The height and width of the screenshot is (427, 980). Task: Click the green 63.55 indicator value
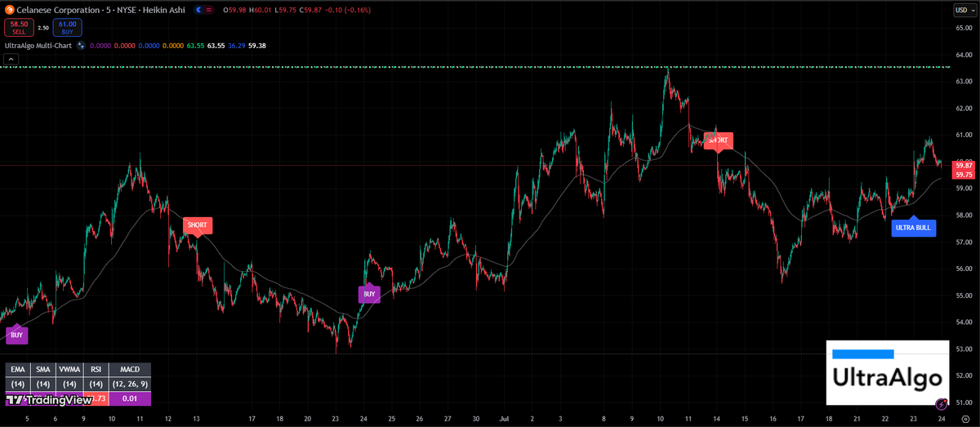[x=195, y=46]
